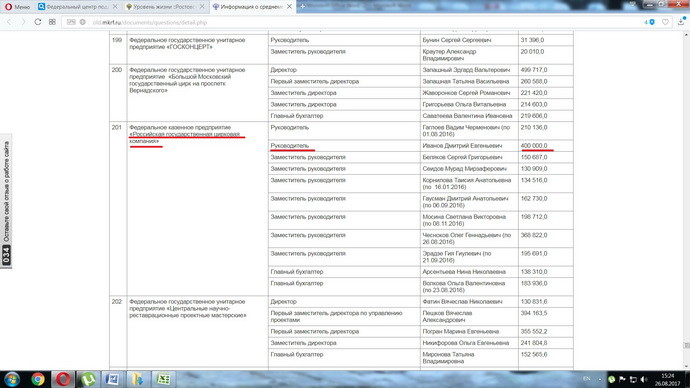Select the name Фатин Вячеслав Николаевич
This screenshot has width=690, height=388.
[462, 302]
